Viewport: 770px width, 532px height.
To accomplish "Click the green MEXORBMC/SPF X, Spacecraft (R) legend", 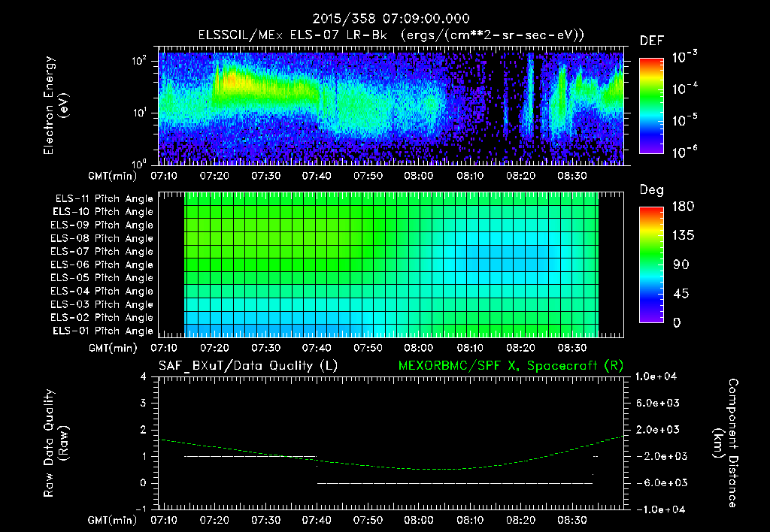I will [511, 366].
